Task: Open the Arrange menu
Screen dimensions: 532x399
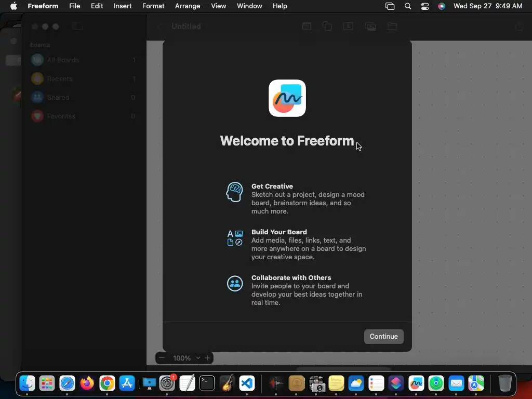Action: (x=188, y=6)
